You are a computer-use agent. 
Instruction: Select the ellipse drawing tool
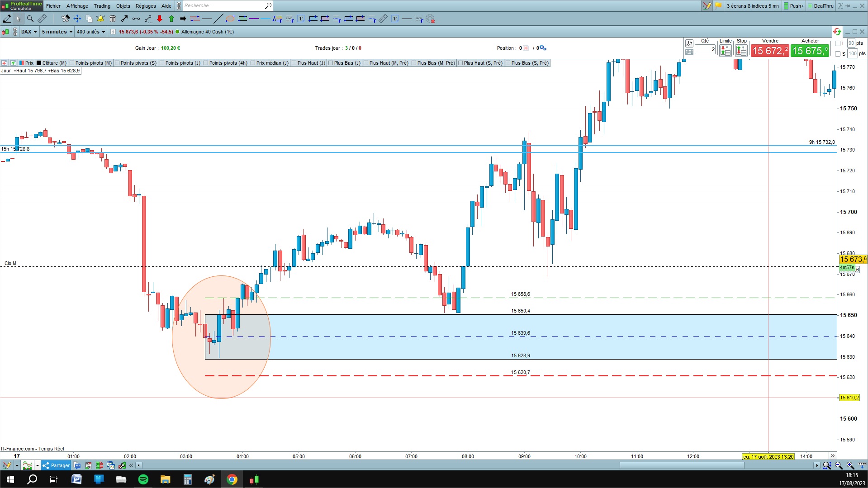point(230,19)
